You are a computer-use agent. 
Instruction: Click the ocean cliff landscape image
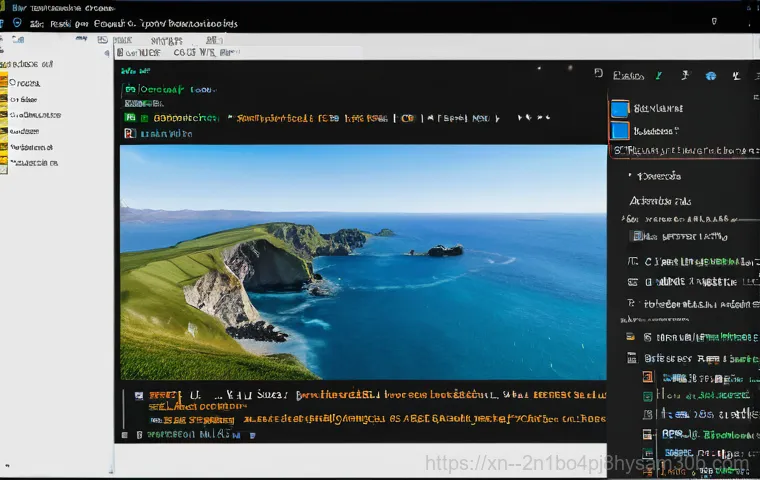pos(363,262)
